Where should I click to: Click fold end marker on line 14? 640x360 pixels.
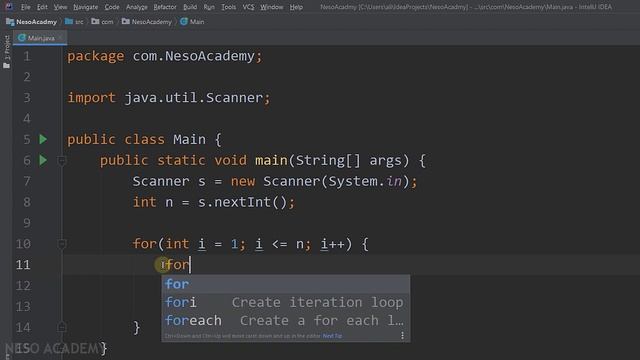tap(62, 327)
